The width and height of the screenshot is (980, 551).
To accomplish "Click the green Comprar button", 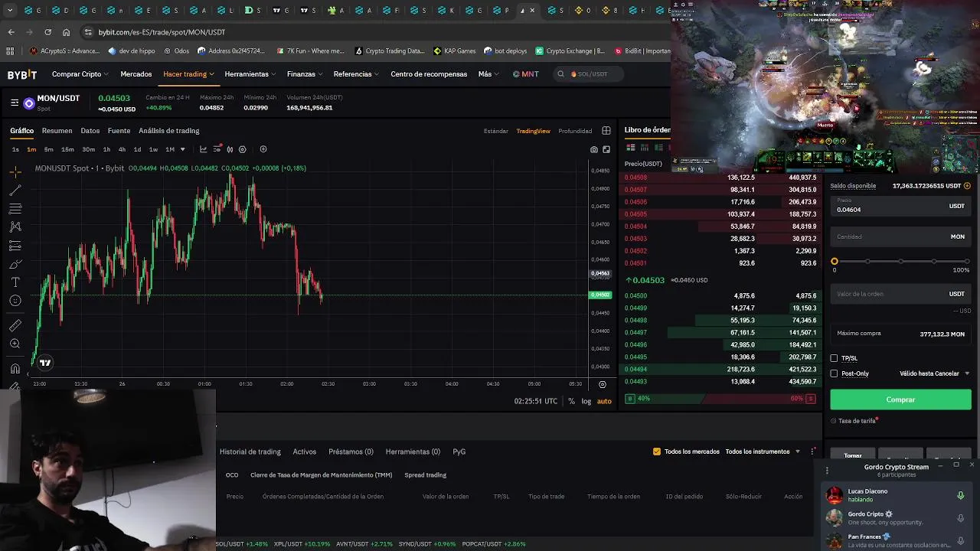I will (x=900, y=399).
